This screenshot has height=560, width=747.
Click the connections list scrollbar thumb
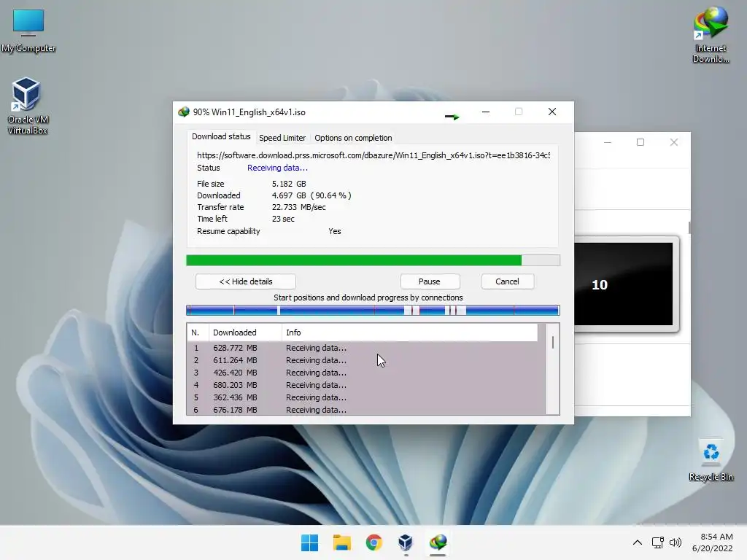tap(553, 342)
